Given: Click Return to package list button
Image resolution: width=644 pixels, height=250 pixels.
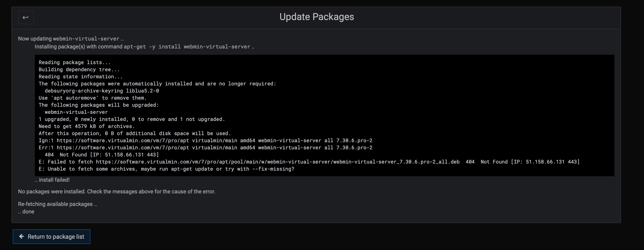Looking at the screenshot, I should tap(52, 236).
